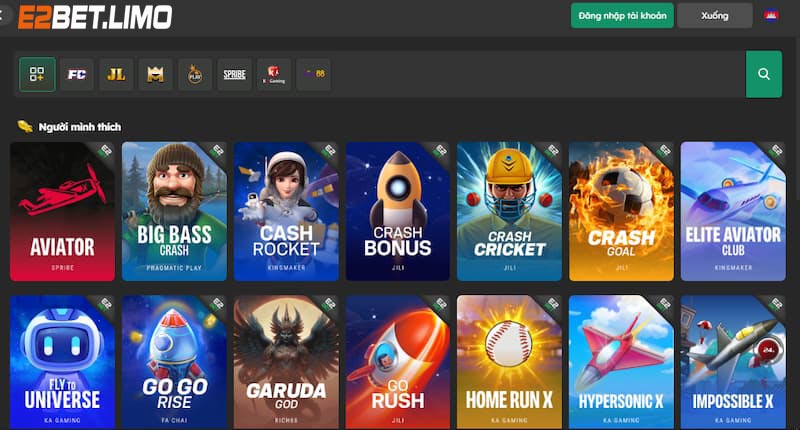Filter by Spribe provider icon
Viewport: 800px width, 430px height.
coord(234,74)
